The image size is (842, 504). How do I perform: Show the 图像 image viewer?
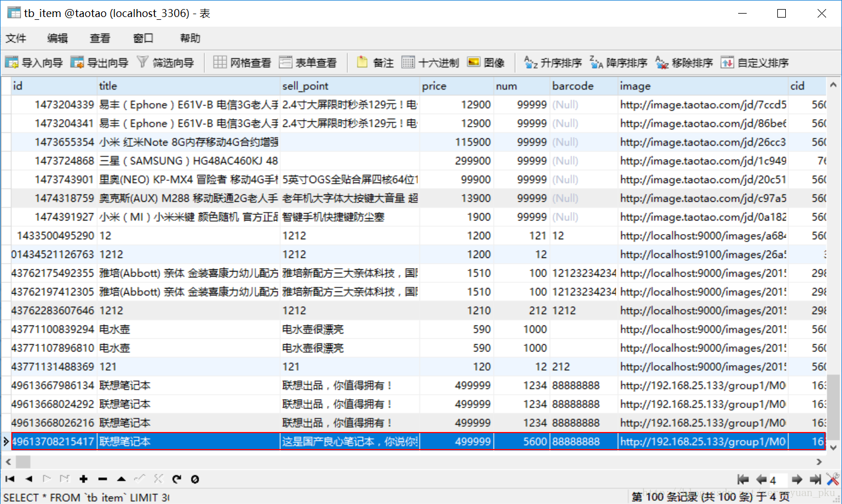(x=486, y=62)
